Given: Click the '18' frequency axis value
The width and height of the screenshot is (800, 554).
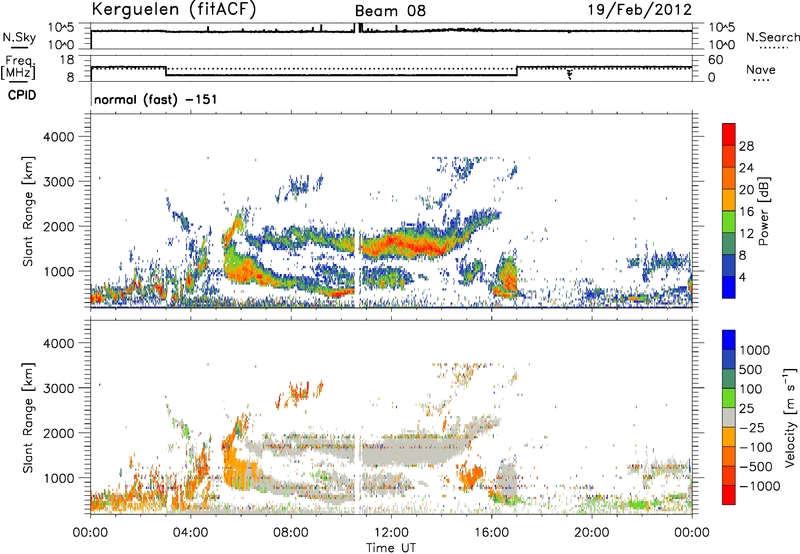Looking at the screenshot, I should click(x=67, y=60).
